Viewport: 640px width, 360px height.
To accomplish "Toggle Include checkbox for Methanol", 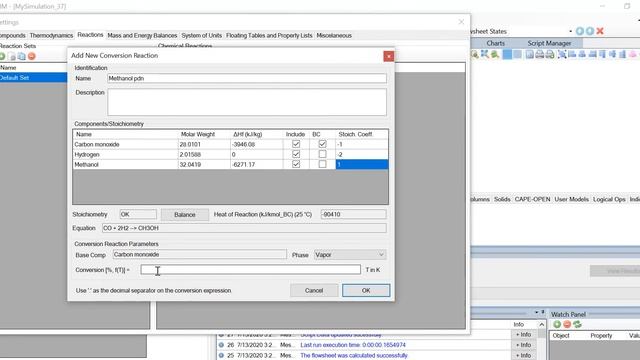I will click(x=296, y=164).
